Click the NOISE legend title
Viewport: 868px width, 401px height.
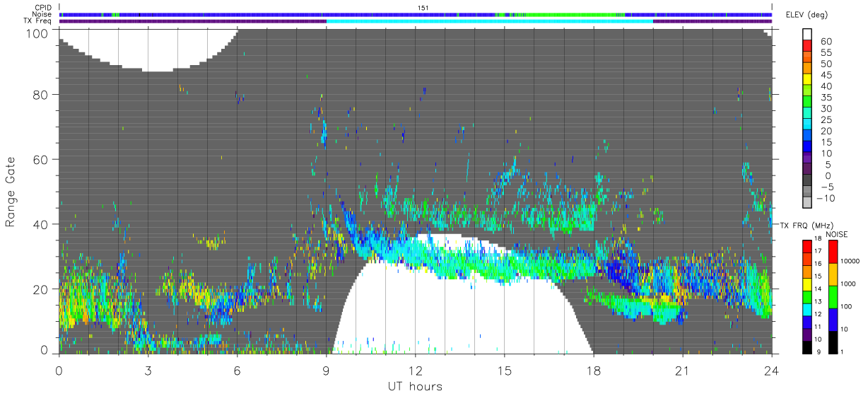[x=836, y=234]
